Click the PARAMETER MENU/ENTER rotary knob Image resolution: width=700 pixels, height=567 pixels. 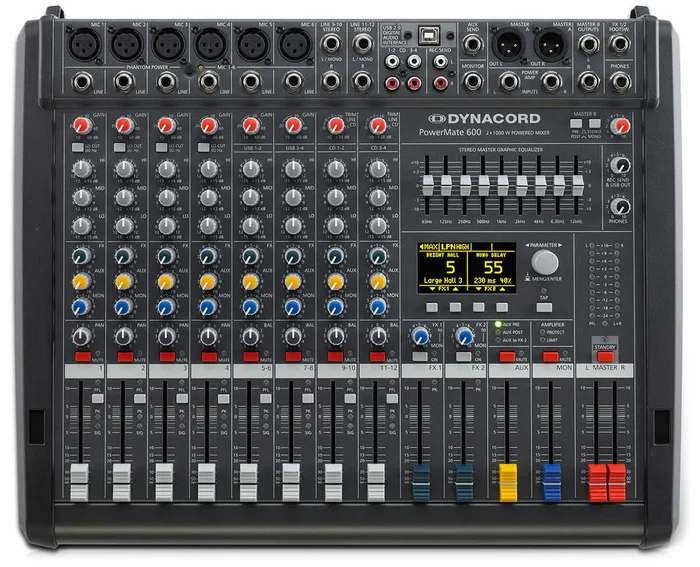point(545,262)
